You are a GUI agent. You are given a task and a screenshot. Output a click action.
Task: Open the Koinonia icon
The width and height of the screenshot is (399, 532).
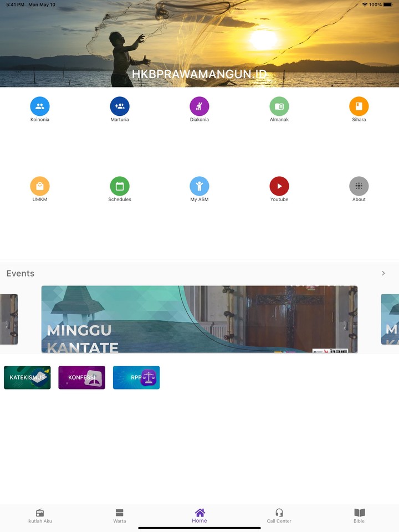pos(40,106)
